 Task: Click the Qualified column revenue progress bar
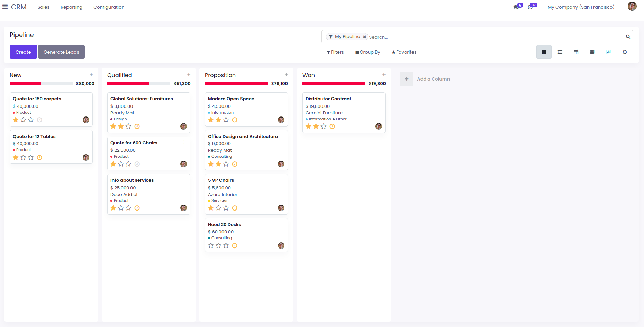138,84
